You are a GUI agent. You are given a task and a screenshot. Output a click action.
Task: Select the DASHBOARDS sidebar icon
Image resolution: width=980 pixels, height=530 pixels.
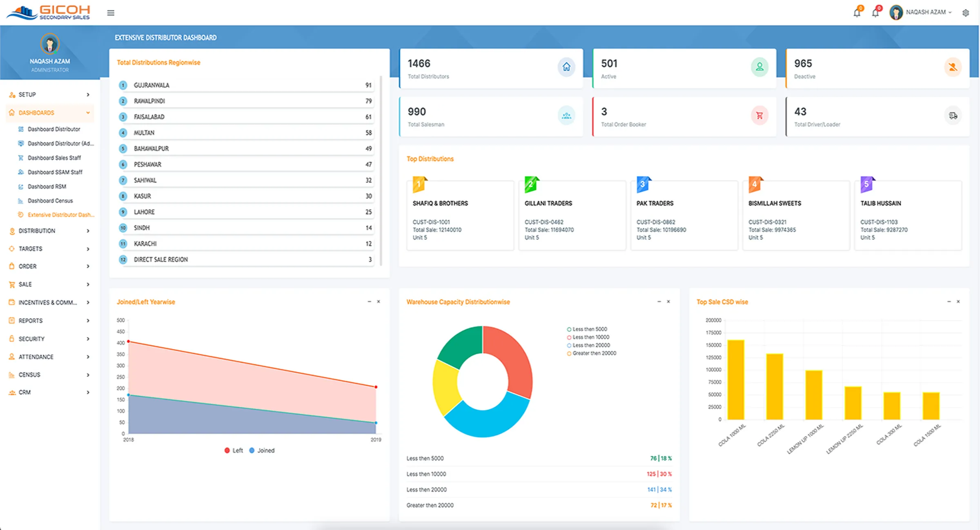[11, 113]
